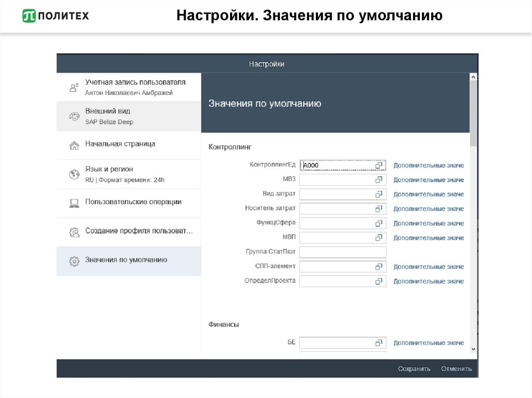This screenshot has width=532, height=398.
Task: Click the palette icon for Внешний вид
Action: pos(74,116)
